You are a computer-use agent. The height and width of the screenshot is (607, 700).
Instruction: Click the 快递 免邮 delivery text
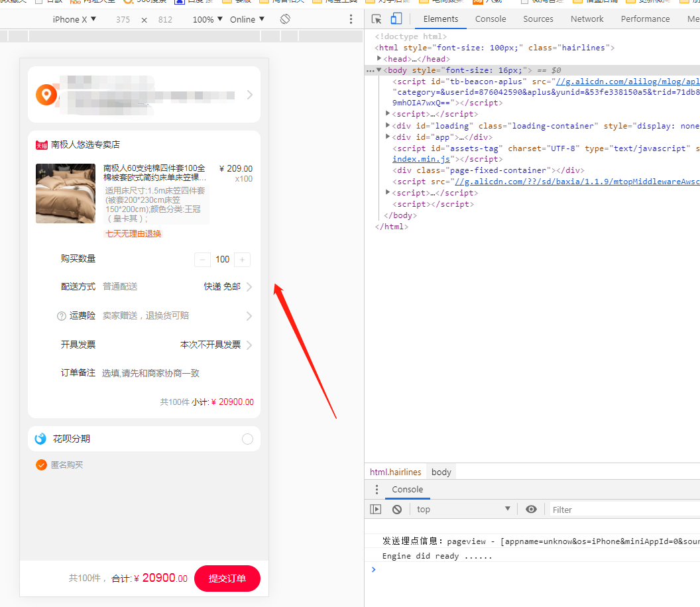[222, 286]
